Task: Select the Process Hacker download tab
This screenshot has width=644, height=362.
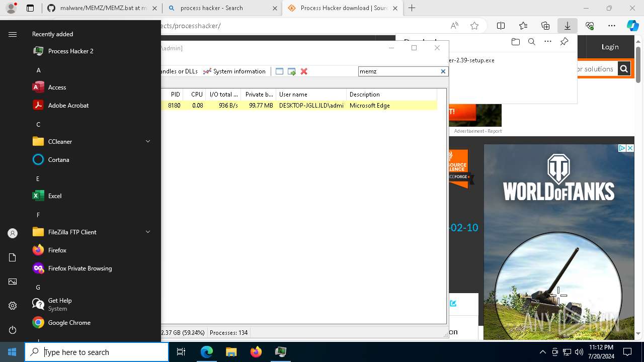Action: 342,8
